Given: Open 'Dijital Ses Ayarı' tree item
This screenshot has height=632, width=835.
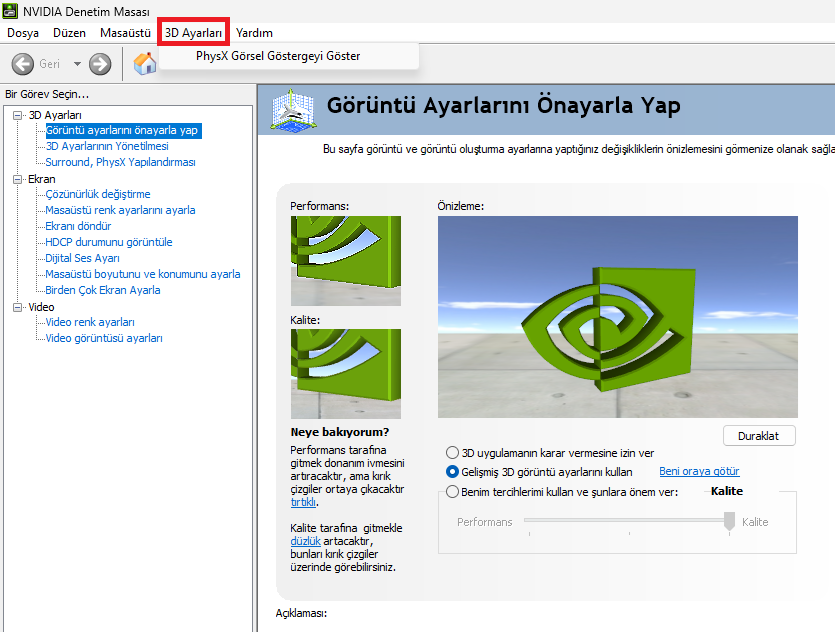Looking at the screenshot, I should click(x=83, y=258).
